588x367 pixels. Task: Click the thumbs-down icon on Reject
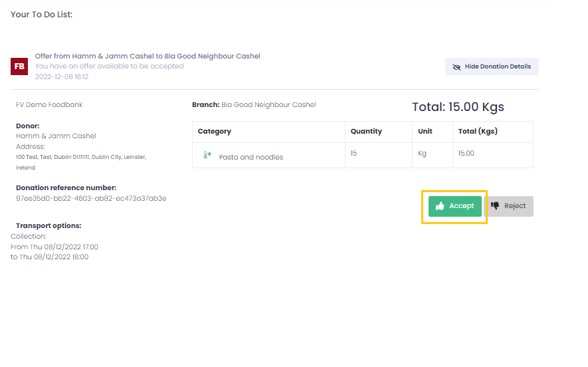[495, 205]
